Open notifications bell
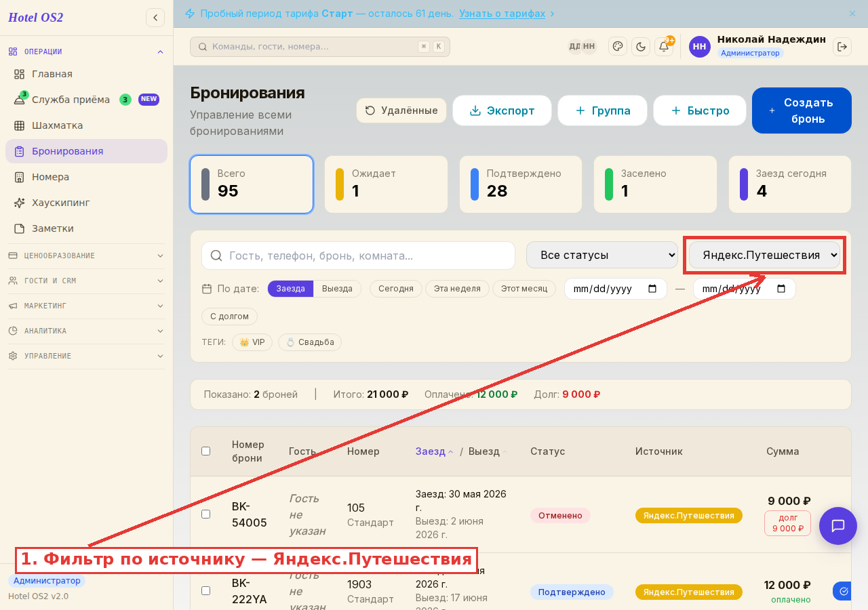Viewport: 868px width, 610px height. click(x=664, y=46)
